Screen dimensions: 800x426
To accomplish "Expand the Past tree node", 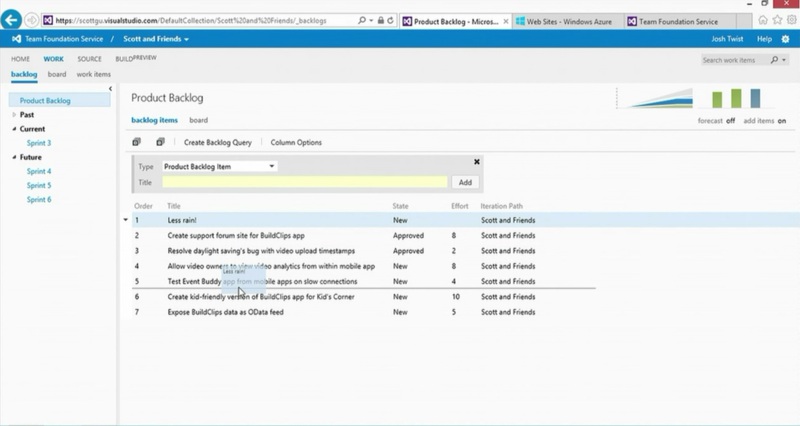I will pyautogui.click(x=14, y=115).
